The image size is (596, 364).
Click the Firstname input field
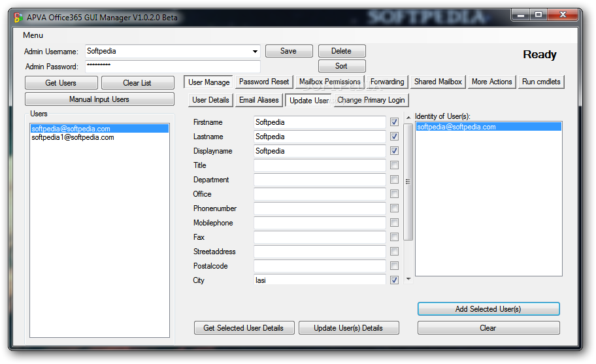(320, 122)
